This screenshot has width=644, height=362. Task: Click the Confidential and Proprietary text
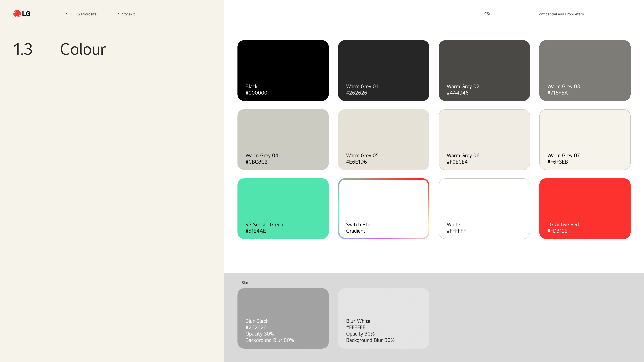560,14
